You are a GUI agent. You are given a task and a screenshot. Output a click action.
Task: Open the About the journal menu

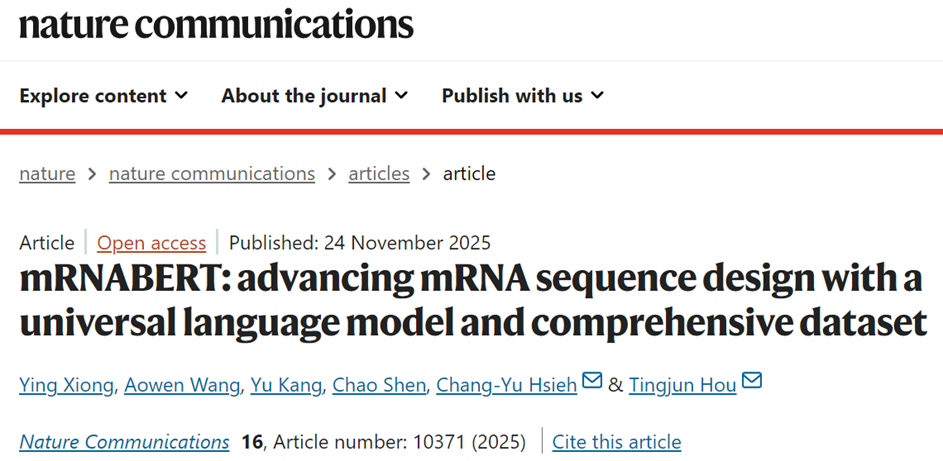[x=304, y=96]
